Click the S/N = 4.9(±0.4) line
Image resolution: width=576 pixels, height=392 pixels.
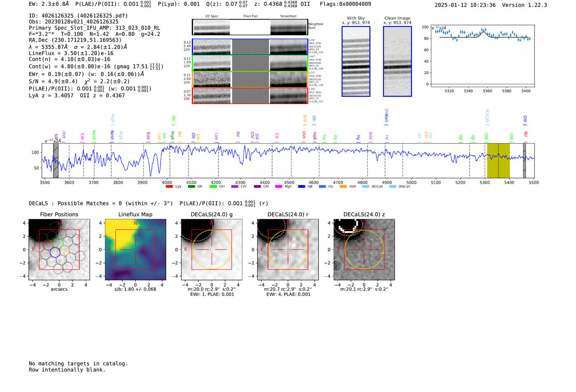[x=79, y=81]
